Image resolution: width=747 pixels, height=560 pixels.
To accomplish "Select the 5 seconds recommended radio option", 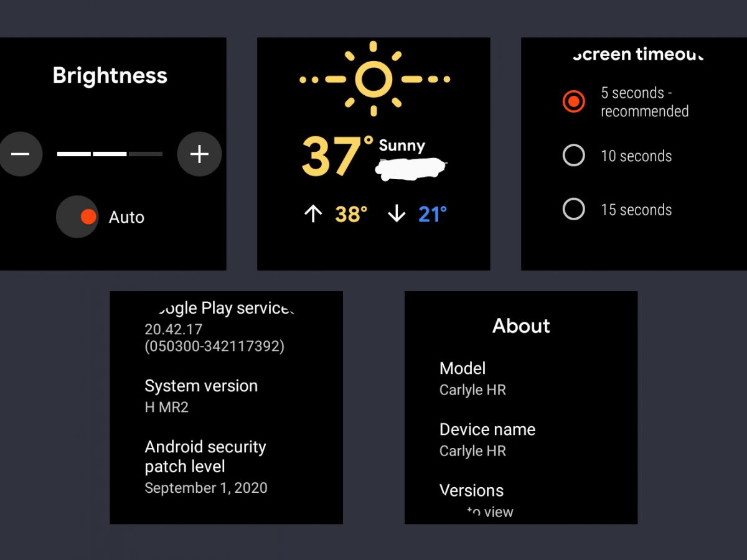I will (573, 101).
